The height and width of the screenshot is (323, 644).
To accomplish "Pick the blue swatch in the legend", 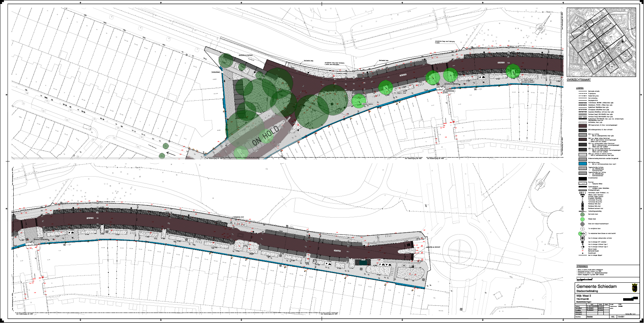I will (x=583, y=164).
